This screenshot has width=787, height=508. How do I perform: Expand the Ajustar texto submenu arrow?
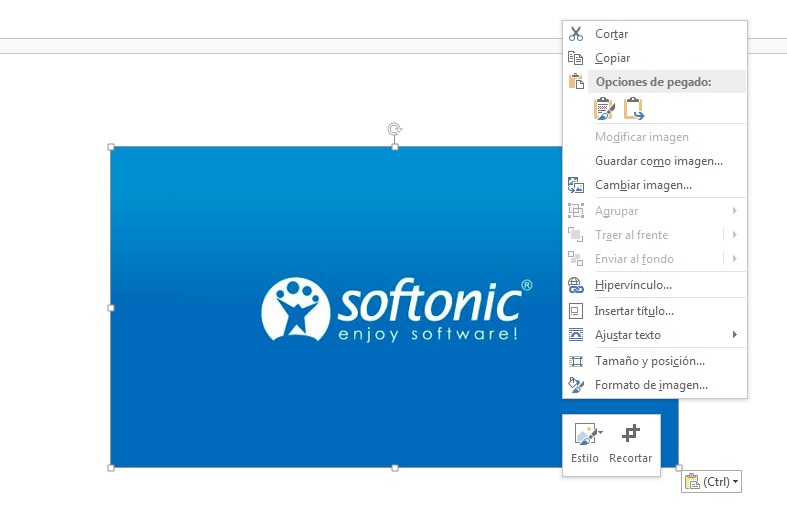pos(735,335)
